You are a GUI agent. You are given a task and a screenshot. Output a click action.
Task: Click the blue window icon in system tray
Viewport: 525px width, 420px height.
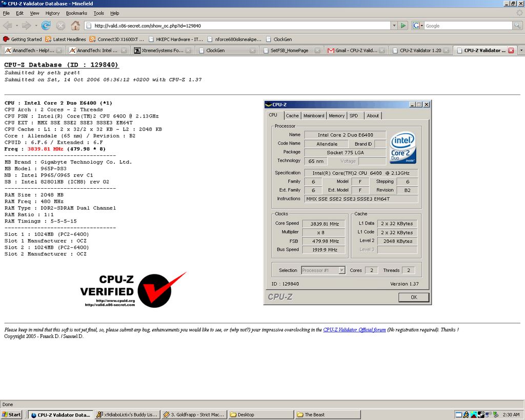click(459, 415)
